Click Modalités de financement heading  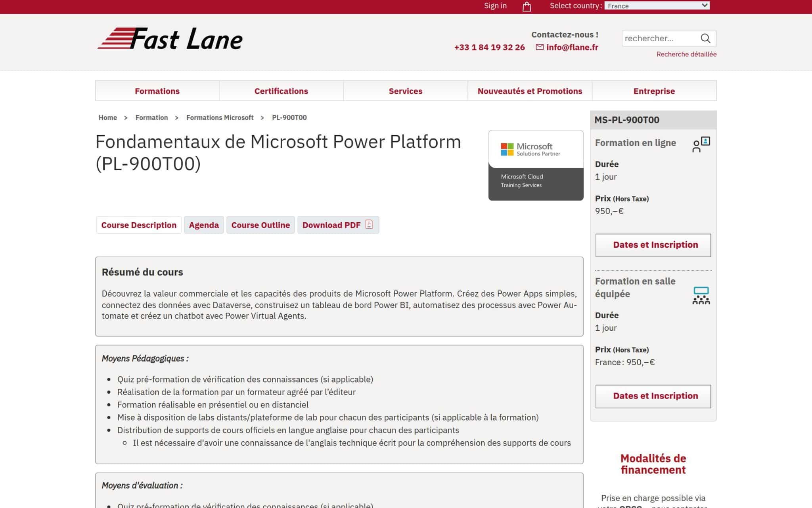click(x=653, y=464)
